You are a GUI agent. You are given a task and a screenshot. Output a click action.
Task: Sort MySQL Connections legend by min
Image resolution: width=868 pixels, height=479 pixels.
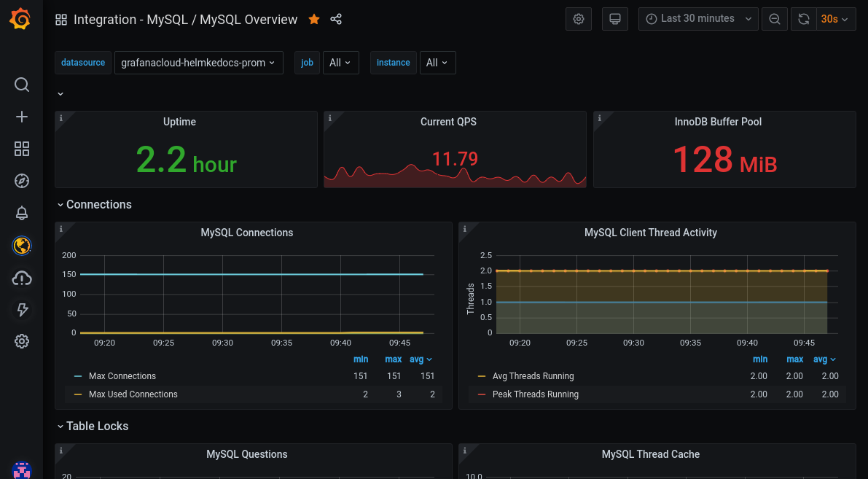pyautogui.click(x=360, y=359)
